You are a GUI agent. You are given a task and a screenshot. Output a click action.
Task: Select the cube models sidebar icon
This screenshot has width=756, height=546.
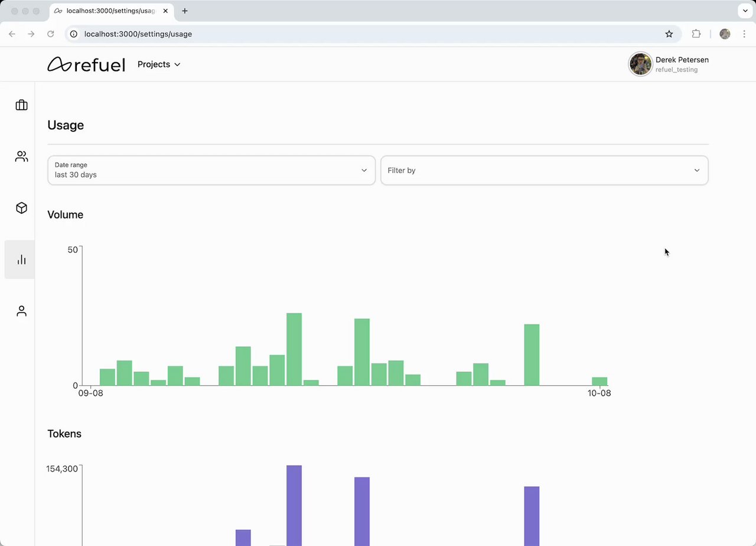pos(21,208)
